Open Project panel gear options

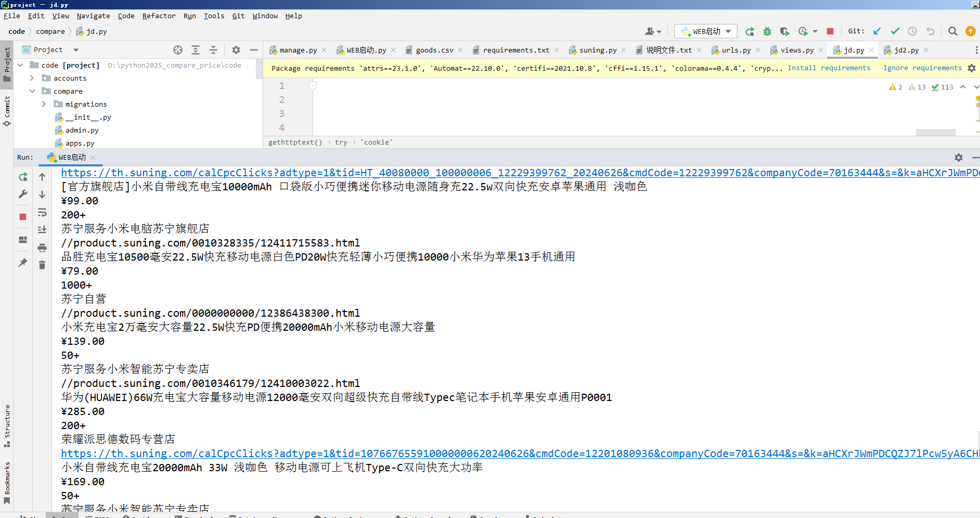tap(236, 50)
